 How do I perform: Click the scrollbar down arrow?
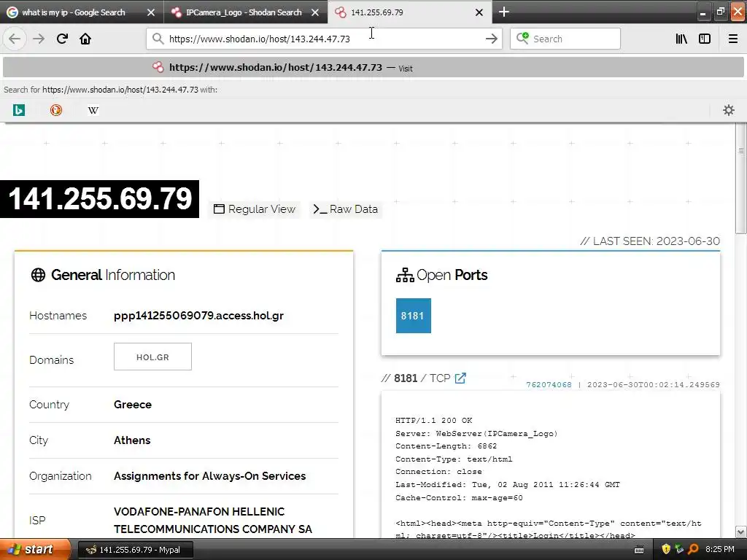click(x=741, y=532)
